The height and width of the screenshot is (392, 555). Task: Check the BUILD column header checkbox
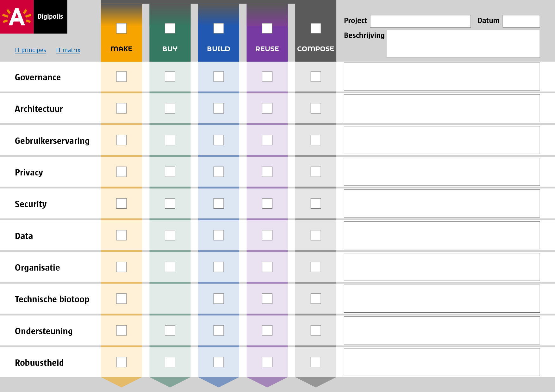[x=219, y=28]
